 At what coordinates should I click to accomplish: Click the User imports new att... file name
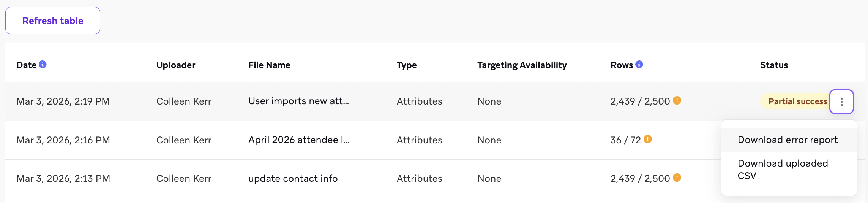coord(298,101)
